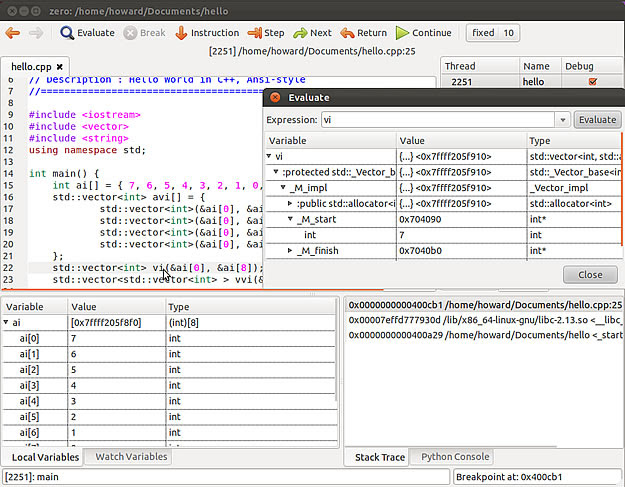Collapse the _M_start node
Viewport: 625px width, 487px height.
[290, 219]
